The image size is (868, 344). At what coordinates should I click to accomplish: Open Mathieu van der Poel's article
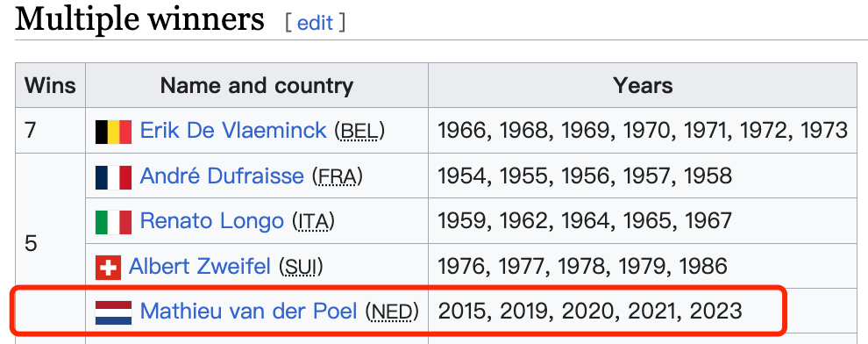[x=248, y=312]
